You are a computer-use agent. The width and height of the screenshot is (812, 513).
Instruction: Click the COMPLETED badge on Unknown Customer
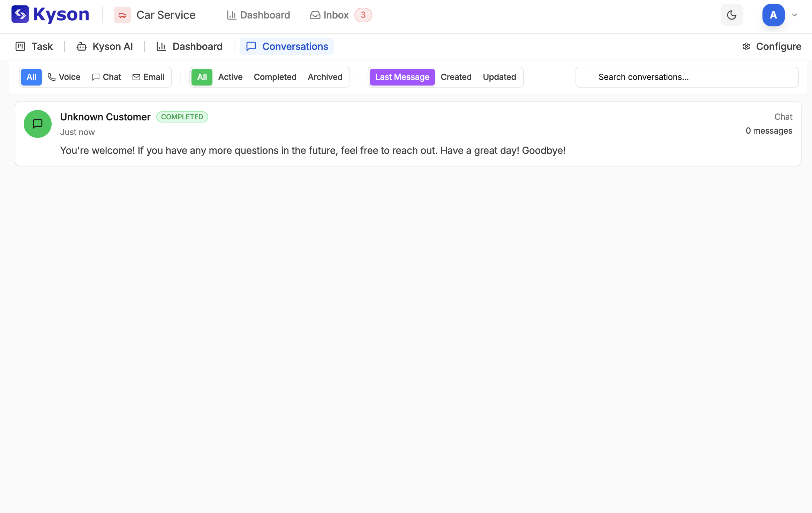182,117
